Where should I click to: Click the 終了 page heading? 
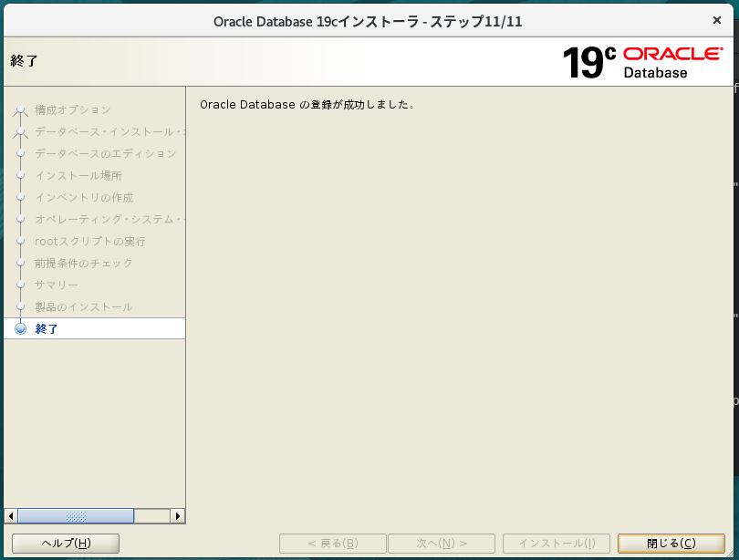(x=24, y=61)
